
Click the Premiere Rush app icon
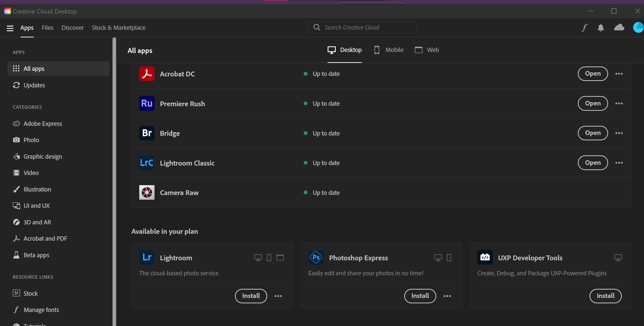[x=147, y=103]
